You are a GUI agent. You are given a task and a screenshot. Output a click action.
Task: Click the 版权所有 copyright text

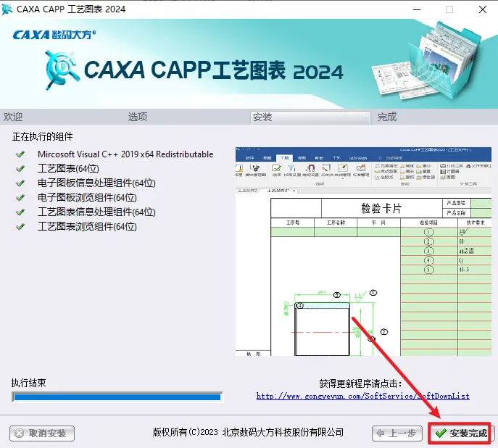pyautogui.click(x=248, y=433)
